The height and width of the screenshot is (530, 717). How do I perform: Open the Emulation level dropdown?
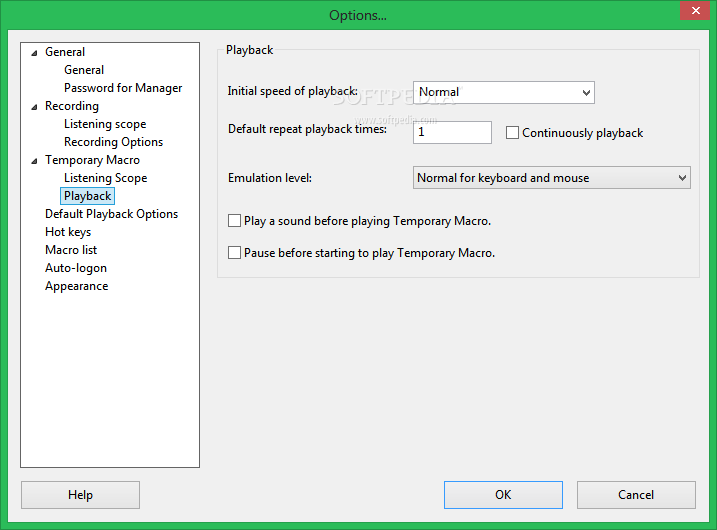(x=552, y=178)
